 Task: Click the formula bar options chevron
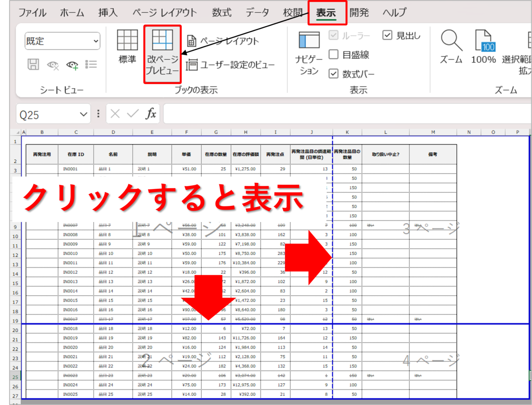pos(97,114)
